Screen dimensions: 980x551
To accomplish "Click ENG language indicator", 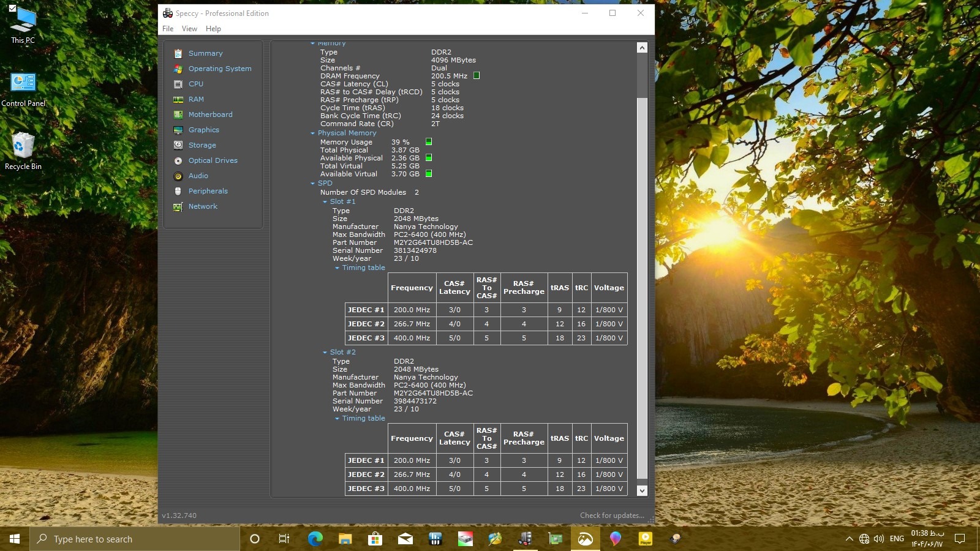I will (897, 539).
